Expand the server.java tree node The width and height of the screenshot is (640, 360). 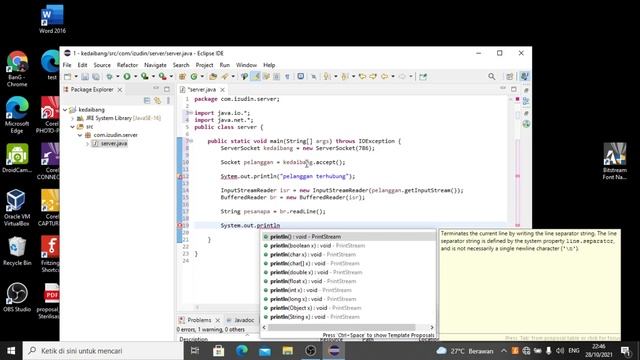click(87, 144)
